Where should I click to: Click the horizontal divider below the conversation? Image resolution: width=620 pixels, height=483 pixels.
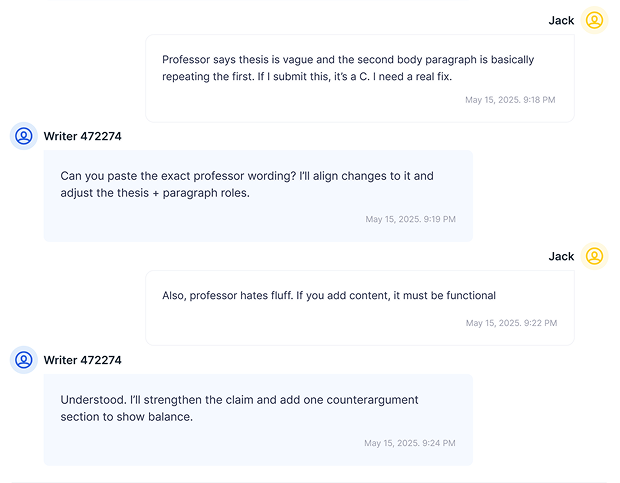310,482
